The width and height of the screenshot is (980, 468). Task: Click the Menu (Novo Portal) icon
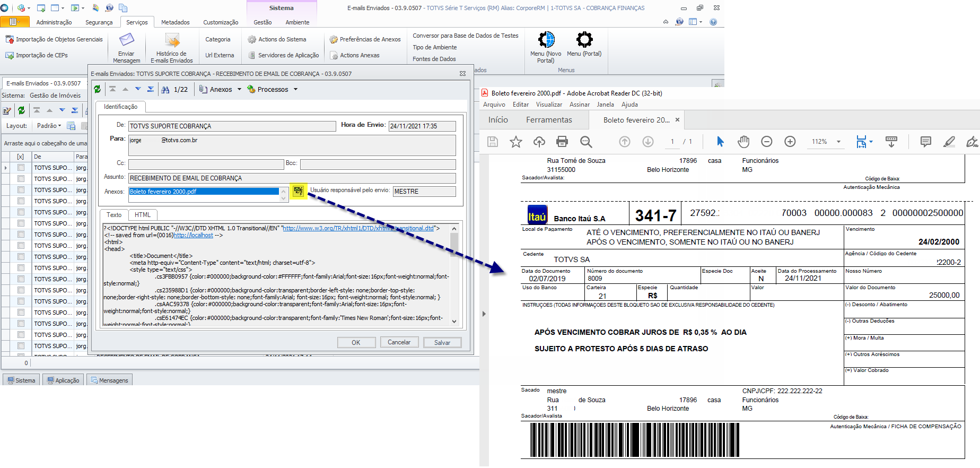tap(546, 40)
